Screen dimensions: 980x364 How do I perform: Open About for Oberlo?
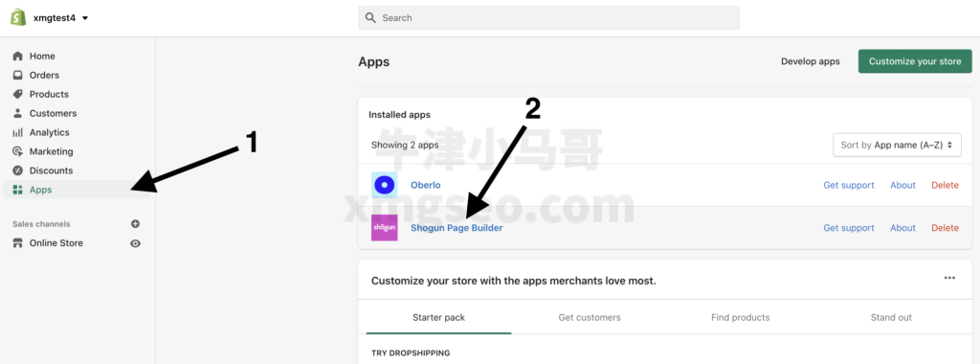903,185
